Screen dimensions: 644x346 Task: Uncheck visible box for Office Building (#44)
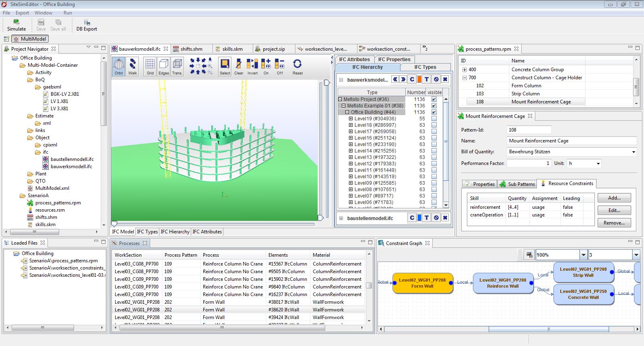pyautogui.click(x=434, y=112)
